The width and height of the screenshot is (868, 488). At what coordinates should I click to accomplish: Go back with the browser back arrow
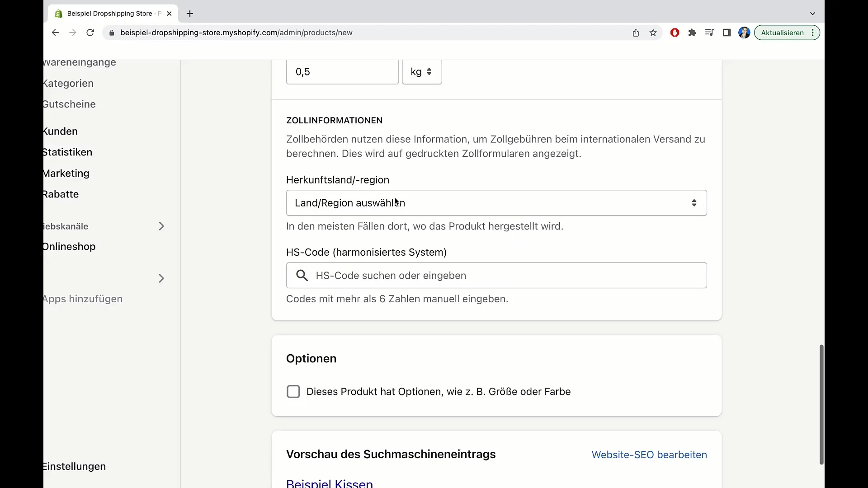tap(55, 33)
